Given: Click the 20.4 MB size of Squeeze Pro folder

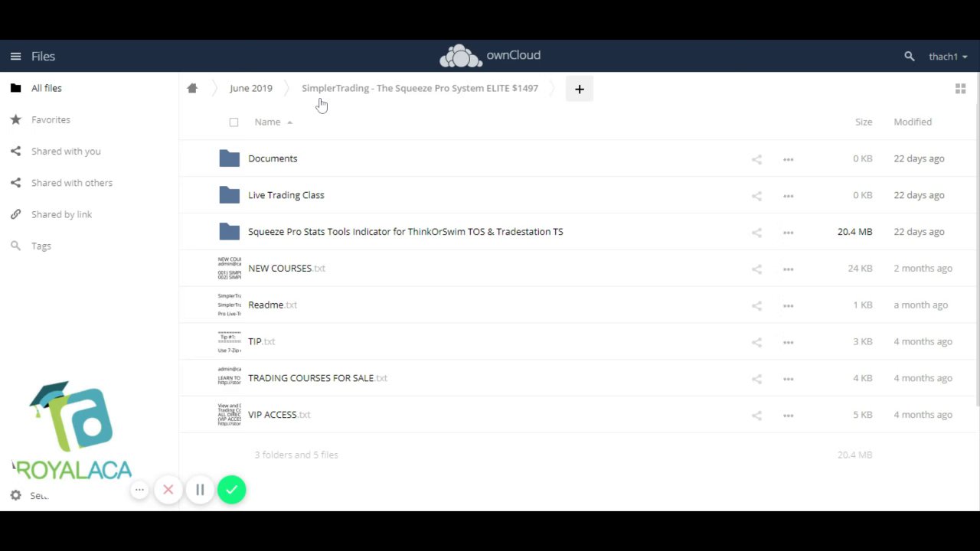Looking at the screenshot, I should click(854, 232).
